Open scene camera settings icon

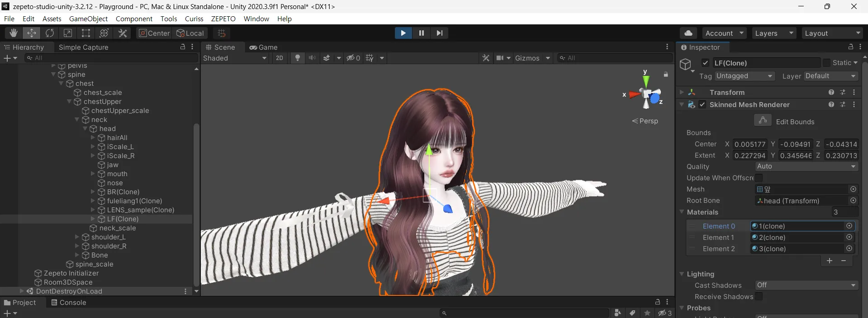pyautogui.click(x=500, y=58)
